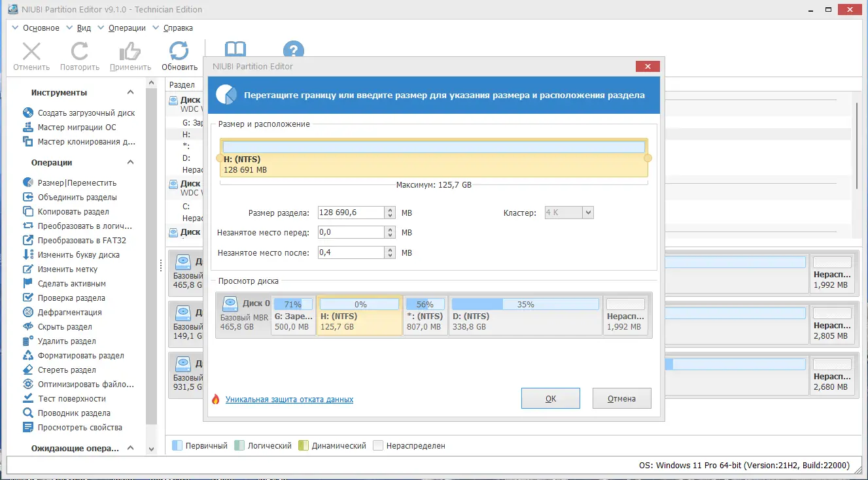This screenshot has width=868, height=480.
Task: Choose 'Дефрагментация' operation
Action: click(62, 313)
